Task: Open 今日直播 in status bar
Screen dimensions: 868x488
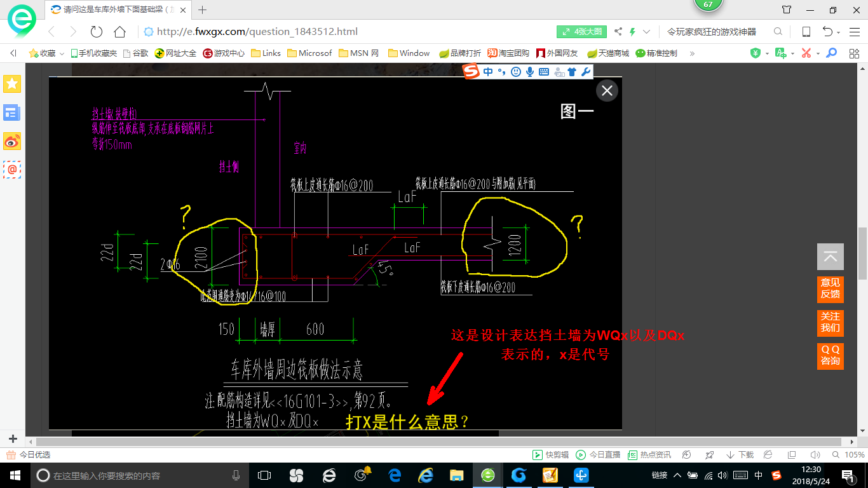Action: coord(599,455)
